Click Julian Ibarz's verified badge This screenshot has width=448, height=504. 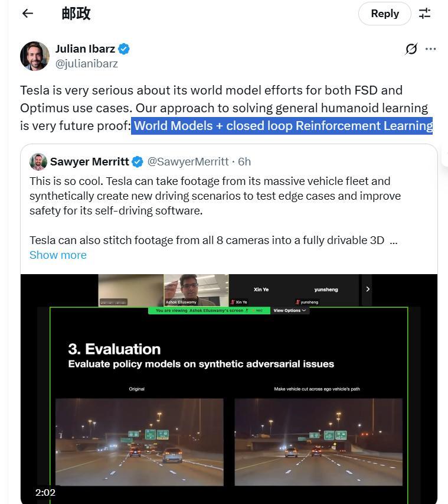click(124, 49)
